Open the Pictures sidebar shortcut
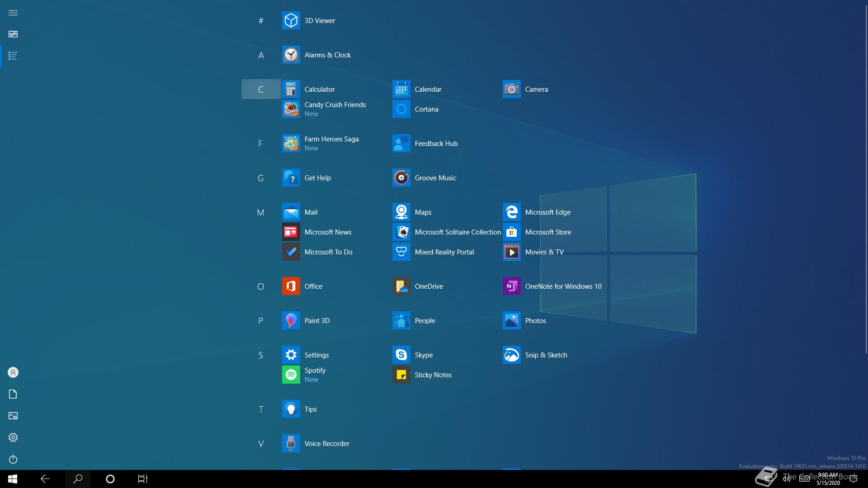868x488 pixels. (13, 416)
